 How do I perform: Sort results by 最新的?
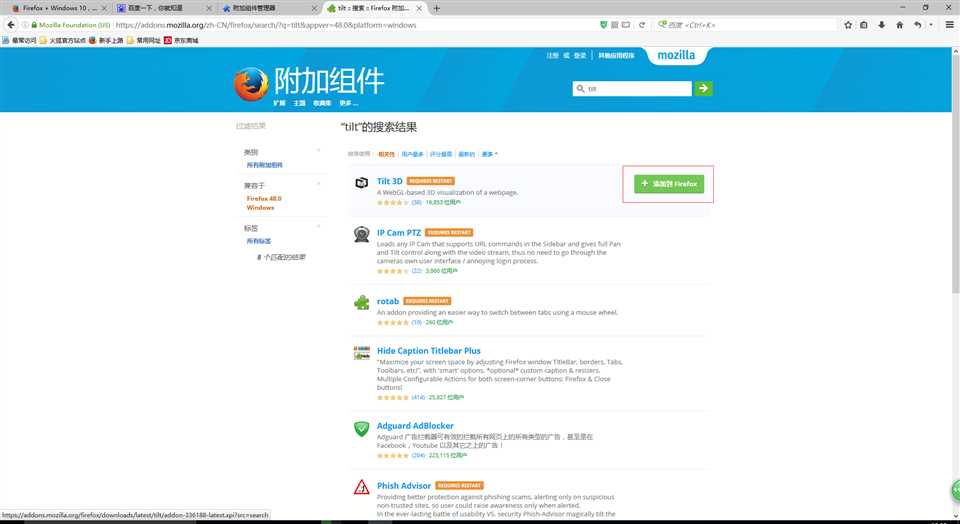467,154
